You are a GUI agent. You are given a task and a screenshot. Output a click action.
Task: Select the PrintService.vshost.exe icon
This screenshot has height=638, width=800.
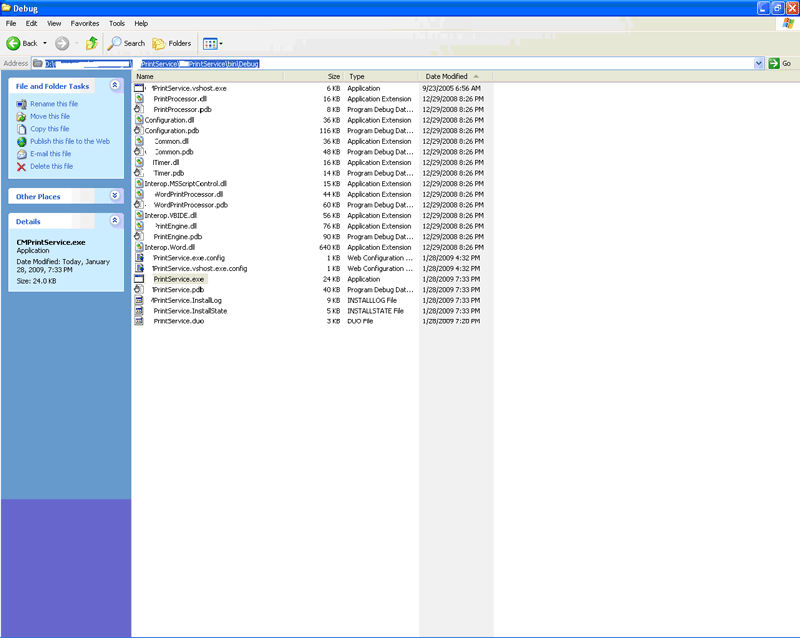tap(139, 88)
